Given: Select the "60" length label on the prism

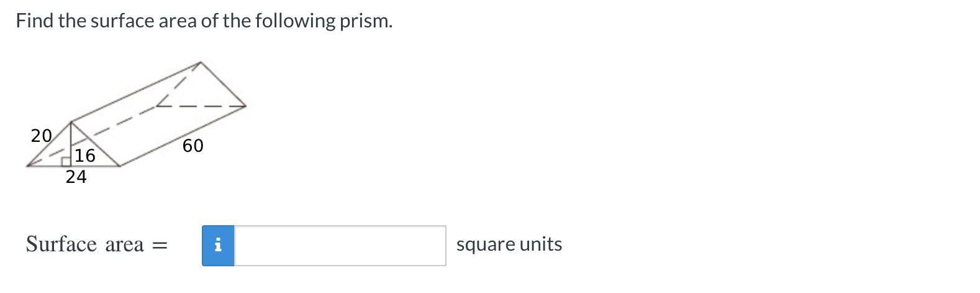Looking at the screenshot, I should 193,146.
